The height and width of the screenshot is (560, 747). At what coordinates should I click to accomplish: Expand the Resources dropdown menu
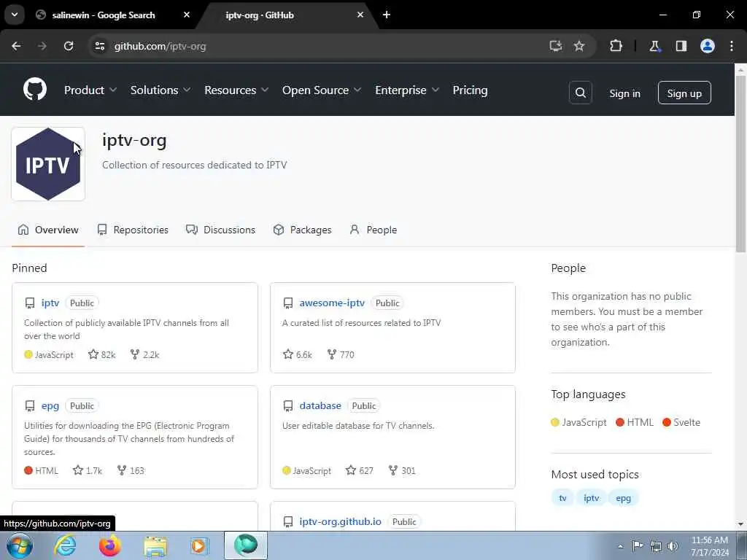(236, 90)
